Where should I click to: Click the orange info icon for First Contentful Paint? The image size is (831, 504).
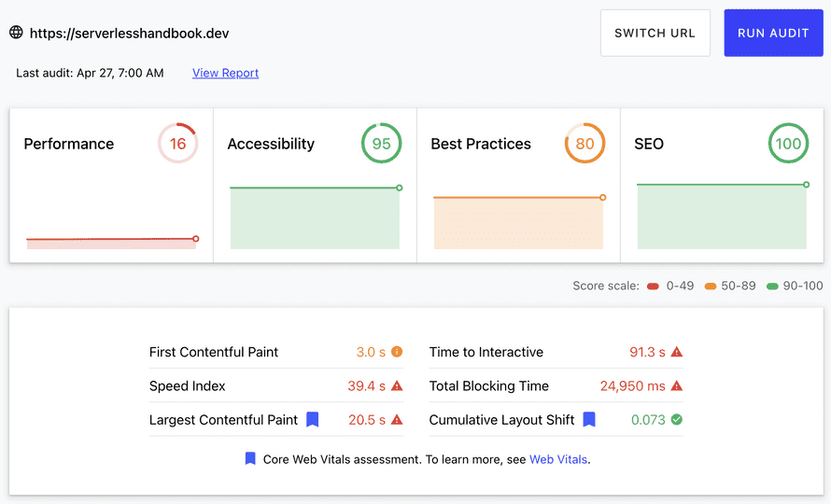pos(397,352)
